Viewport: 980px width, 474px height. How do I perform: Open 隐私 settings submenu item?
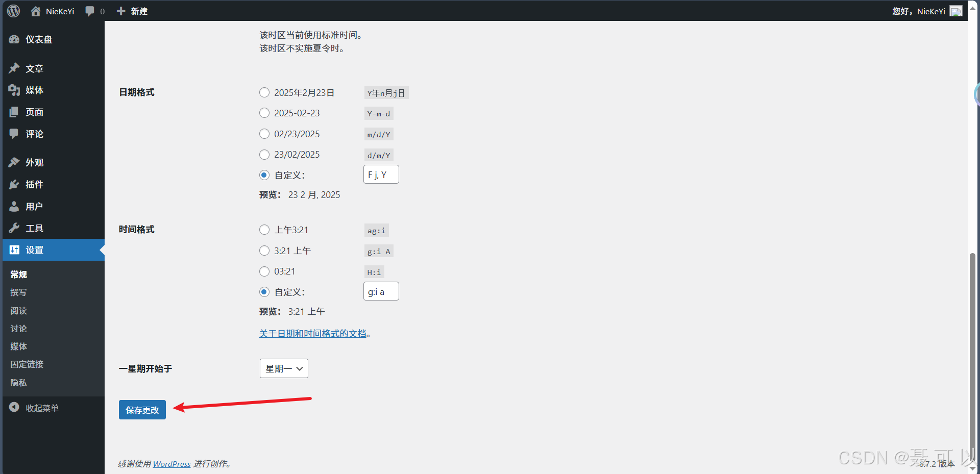click(x=19, y=383)
